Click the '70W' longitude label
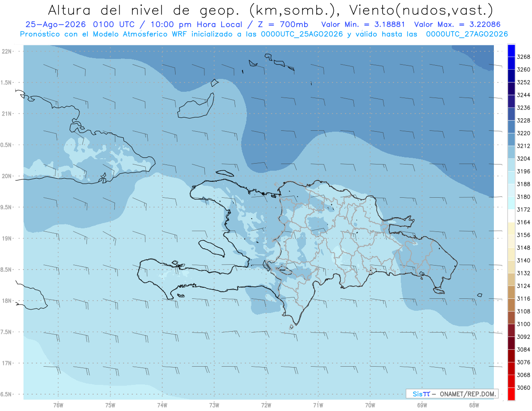The width and height of the screenshot is (532, 411). (x=370, y=405)
